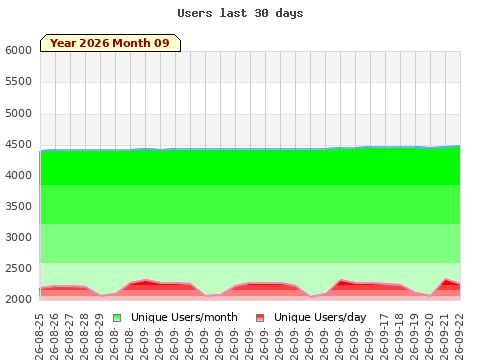Viewport: 480px width, 360px height.
Task: Click the y-axis label 5500
Action: click(18, 81)
